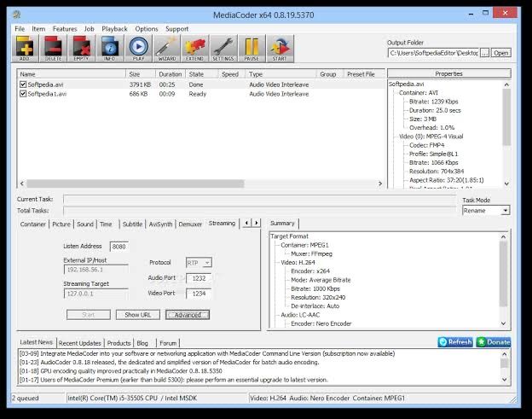Open the Item menu
This screenshot has width=532, height=419.
point(38,29)
